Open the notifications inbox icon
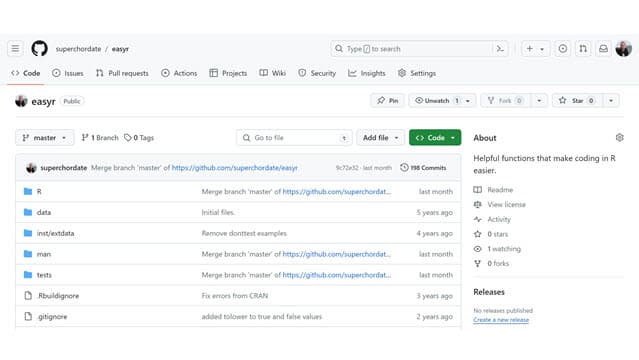 [603, 49]
